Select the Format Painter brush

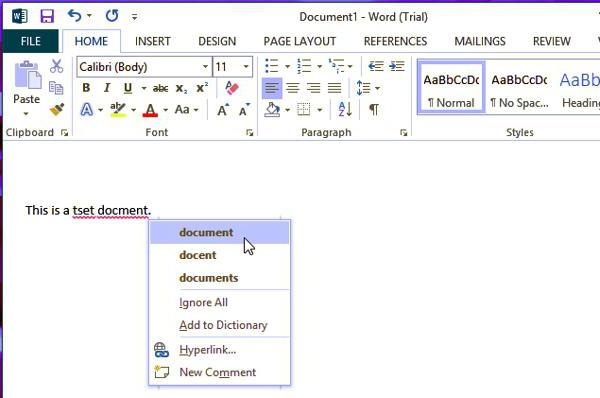[x=57, y=110]
